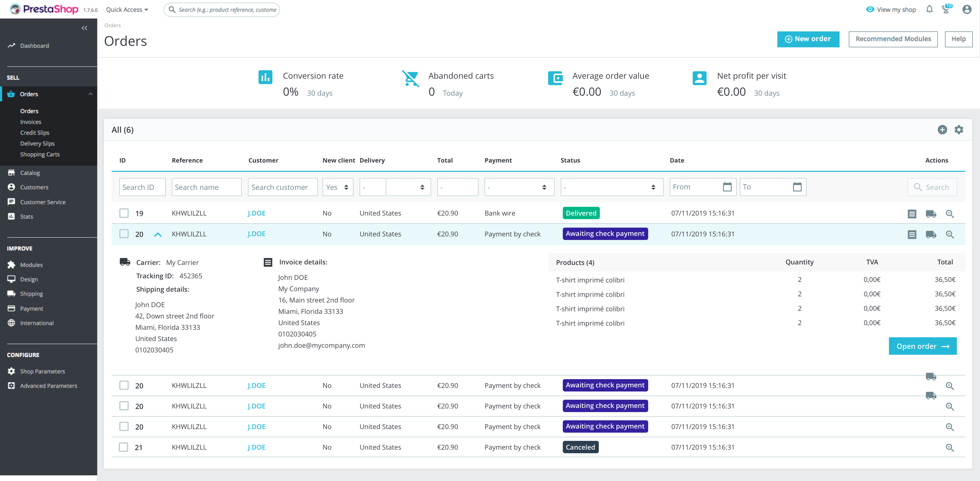Collapse the sidebar with double-chevron icon

84,28
